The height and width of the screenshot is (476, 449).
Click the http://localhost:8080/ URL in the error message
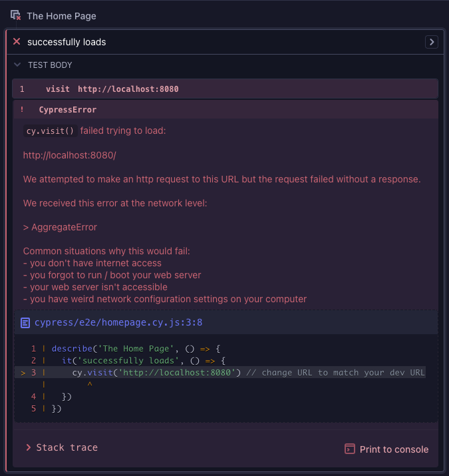pyautogui.click(x=69, y=155)
